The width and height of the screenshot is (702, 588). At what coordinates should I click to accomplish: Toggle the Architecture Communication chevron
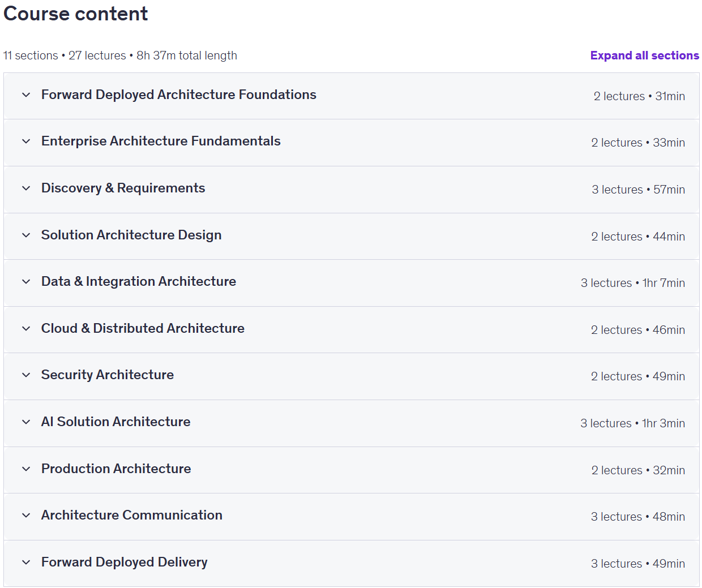(x=26, y=516)
